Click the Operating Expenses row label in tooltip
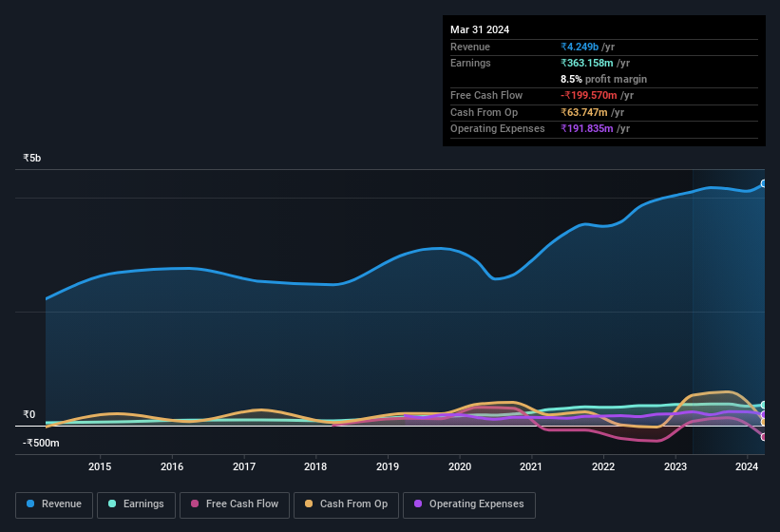 [498, 128]
